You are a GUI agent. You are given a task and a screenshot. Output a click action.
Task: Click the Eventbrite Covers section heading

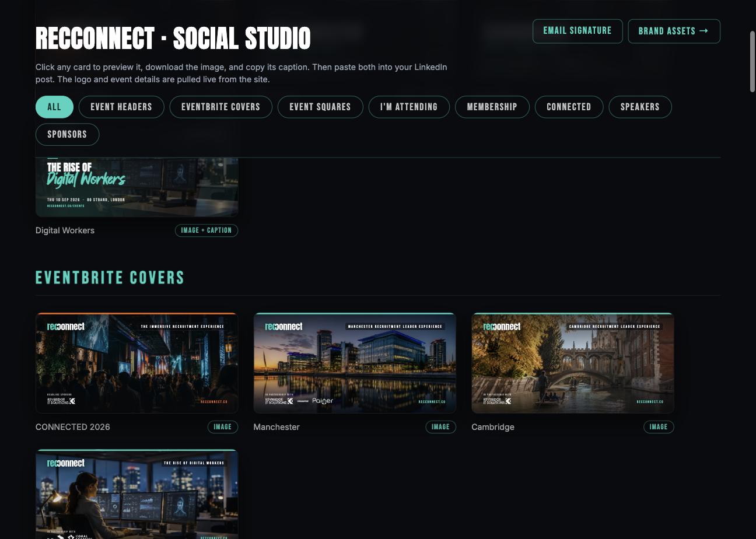pos(110,278)
